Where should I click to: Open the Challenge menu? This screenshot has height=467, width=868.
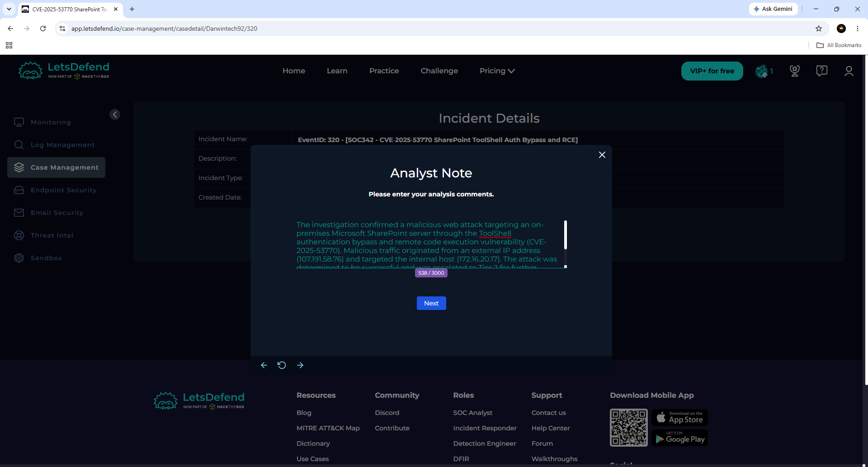tap(439, 71)
